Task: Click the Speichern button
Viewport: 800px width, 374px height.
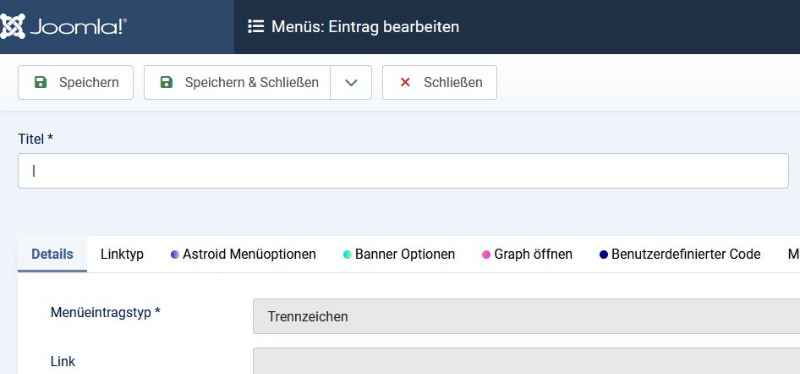Action: [x=76, y=82]
